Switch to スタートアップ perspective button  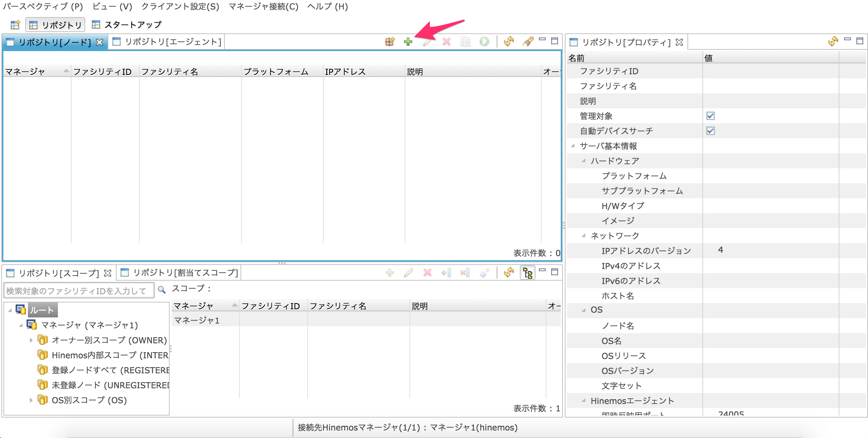pyautogui.click(x=127, y=25)
